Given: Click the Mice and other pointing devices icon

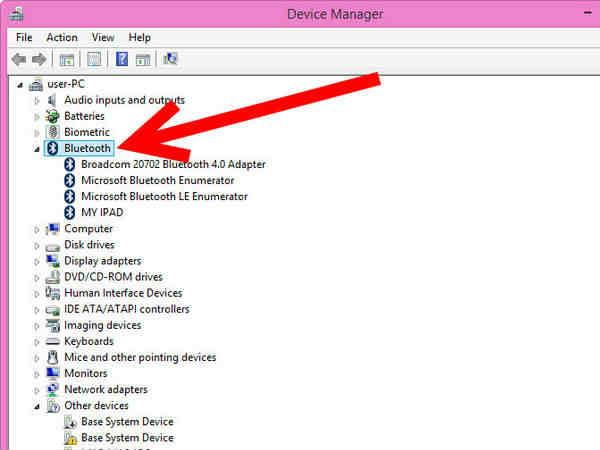Looking at the screenshot, I should (x=54, y=357).
